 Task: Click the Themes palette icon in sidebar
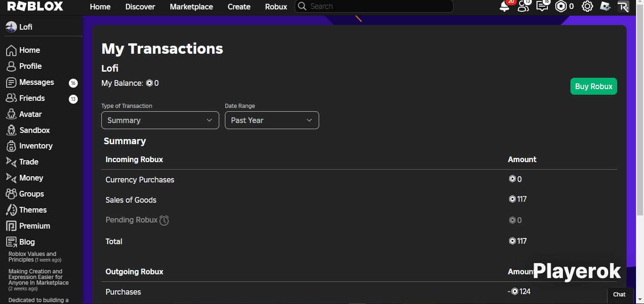pos(11,210)
